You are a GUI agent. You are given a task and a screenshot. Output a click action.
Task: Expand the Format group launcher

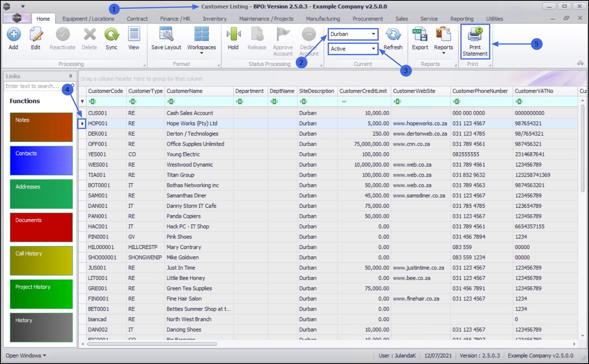point(218,65)
